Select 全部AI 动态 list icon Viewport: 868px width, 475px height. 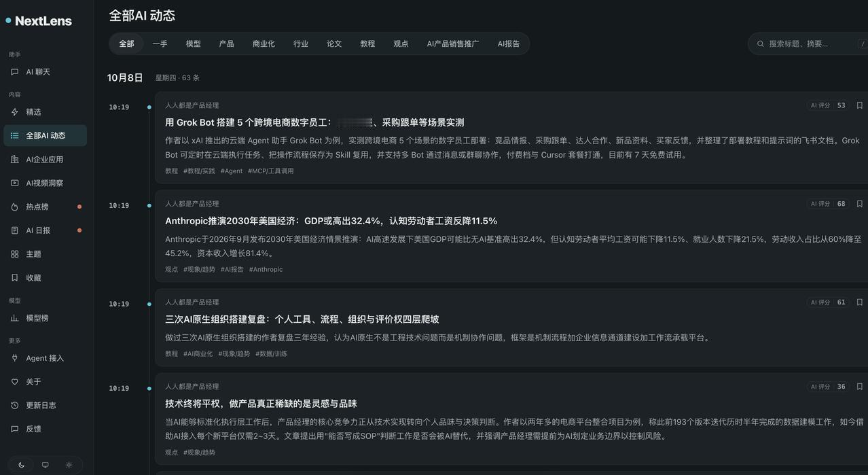tap(15, 136)
